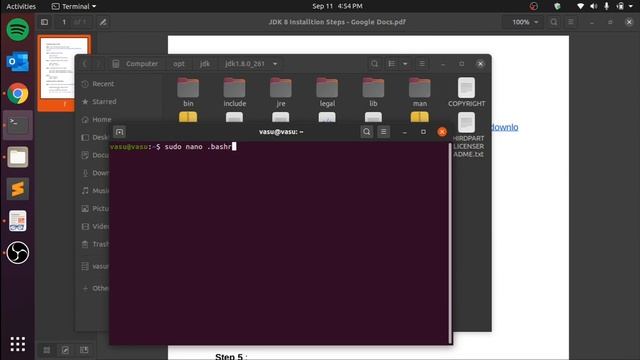Click the terminal scrollbar
This screenshot has width=640, height=360.
(x=450, y=243)
